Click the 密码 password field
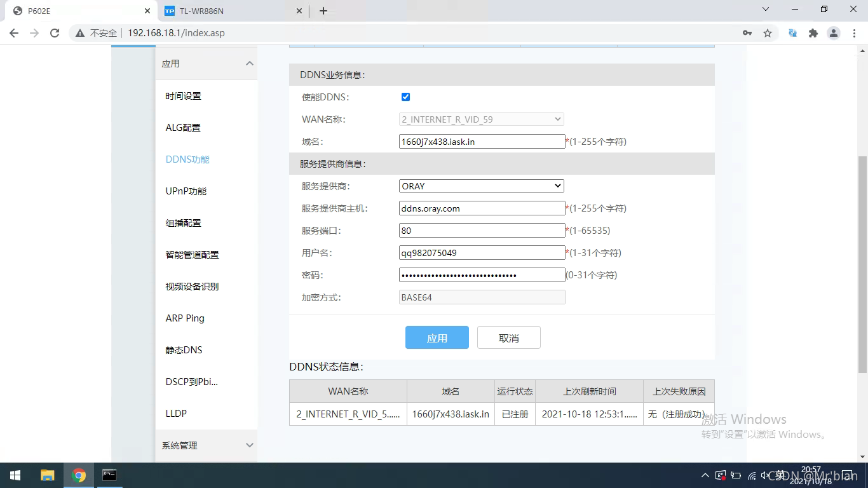 click(482, 275)
